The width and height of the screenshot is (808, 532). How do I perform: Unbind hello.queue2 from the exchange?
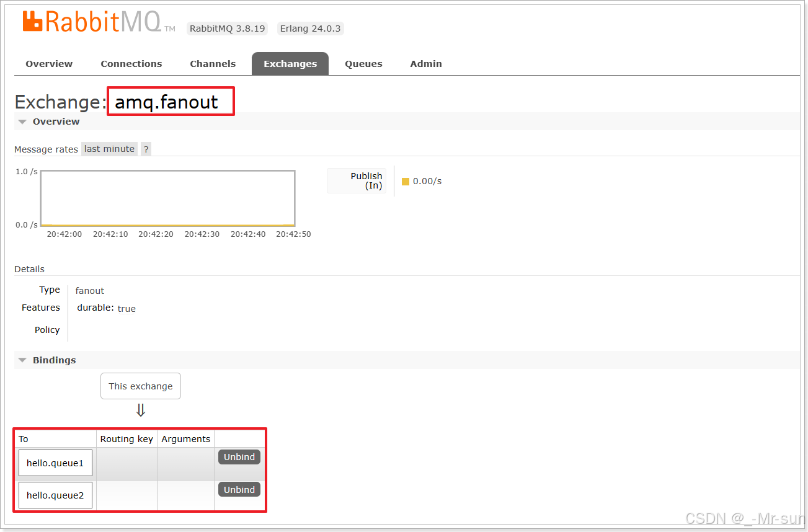point(239,489)
